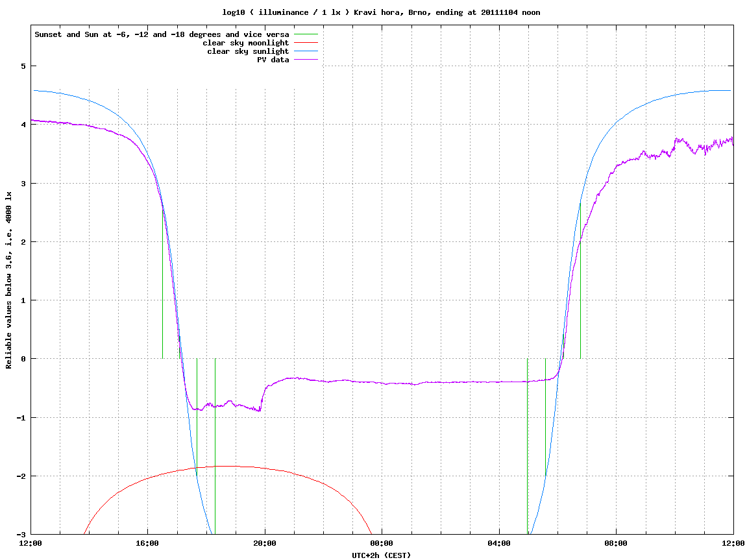Click the 'UTC+2h (CEST)' axis caption
The height and width of the screenshot is (560, 747).
click(x=381, y=555)
